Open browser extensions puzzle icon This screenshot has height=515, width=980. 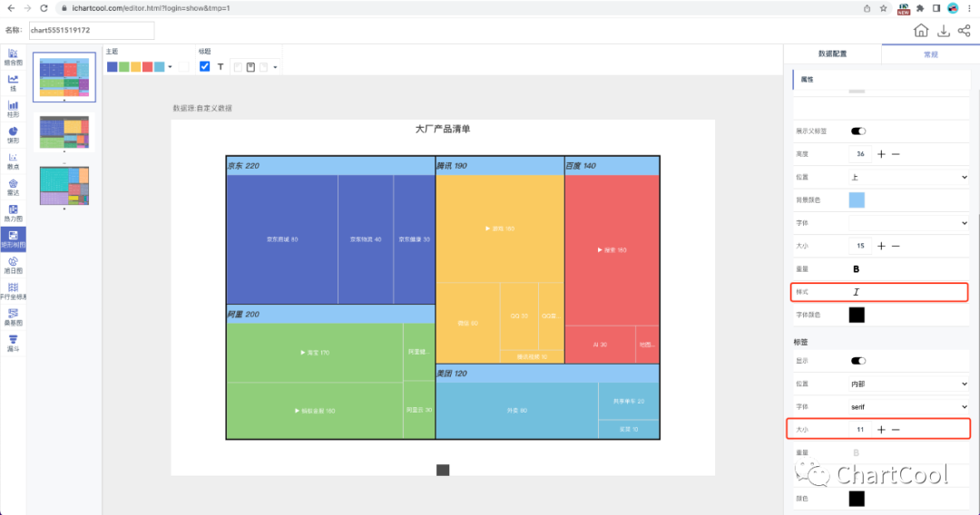click(920, 8)
